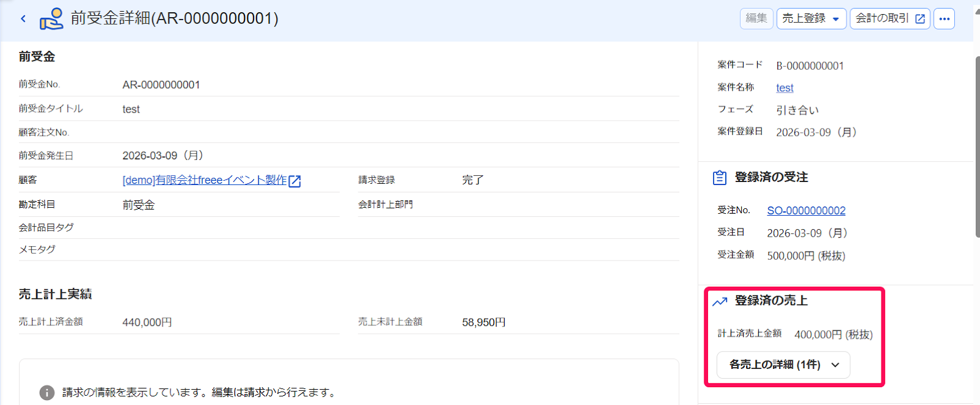Click the 会計計上部門 label
This screenshot has width=980, height=405.
pyautogui.click(x=385, y=204)
